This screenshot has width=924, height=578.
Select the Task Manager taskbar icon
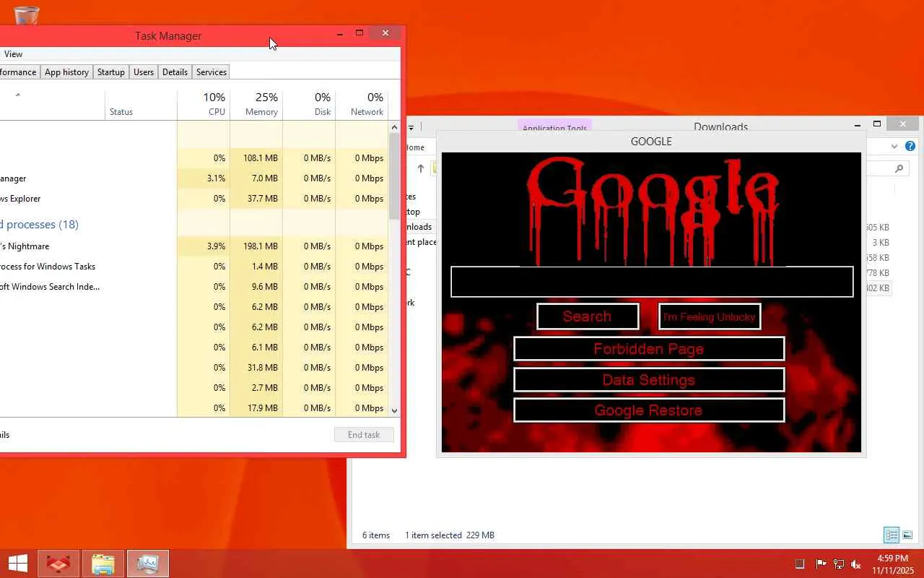148,564
